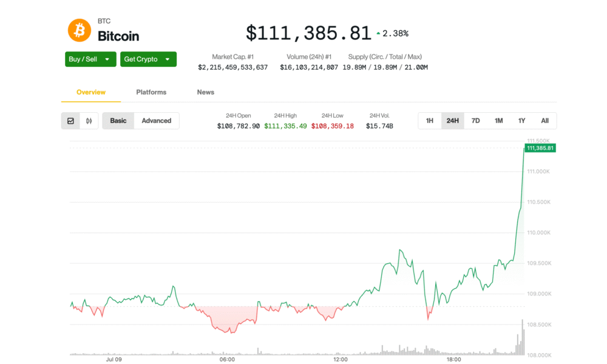Choose the 1M time range
This screenshot has width=607, height=364.
(499, 121)
